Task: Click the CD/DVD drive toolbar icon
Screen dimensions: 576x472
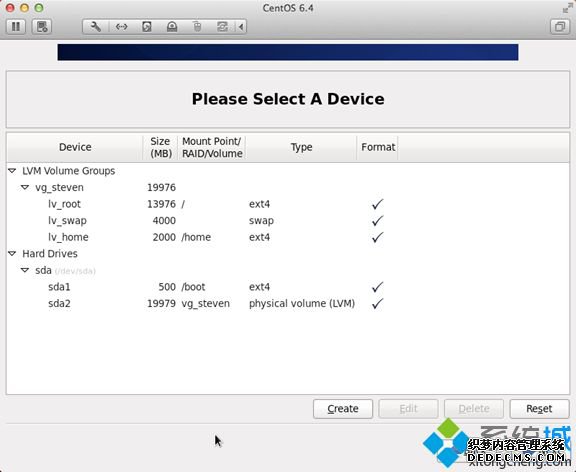Action: click(x=172, y=26)
